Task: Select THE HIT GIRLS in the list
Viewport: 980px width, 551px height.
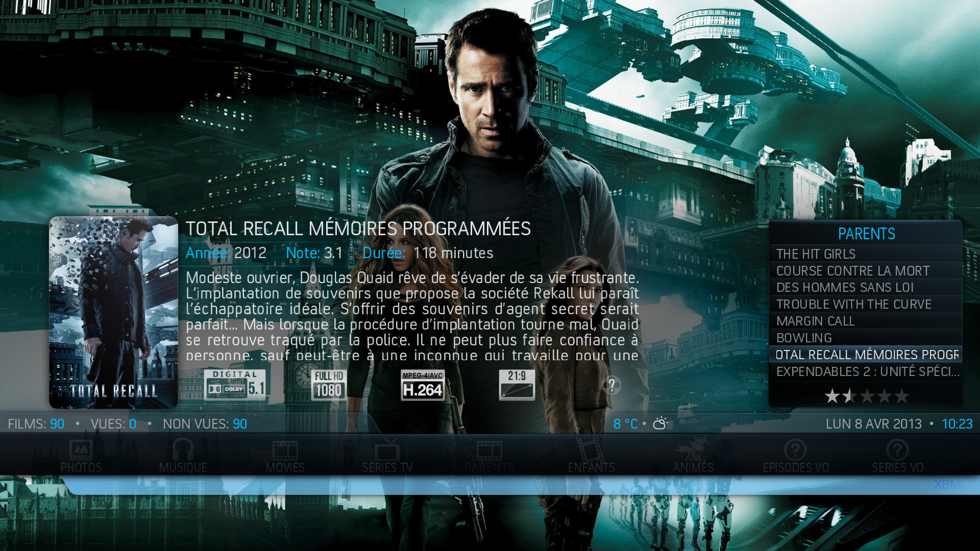Action: [866, 254]
